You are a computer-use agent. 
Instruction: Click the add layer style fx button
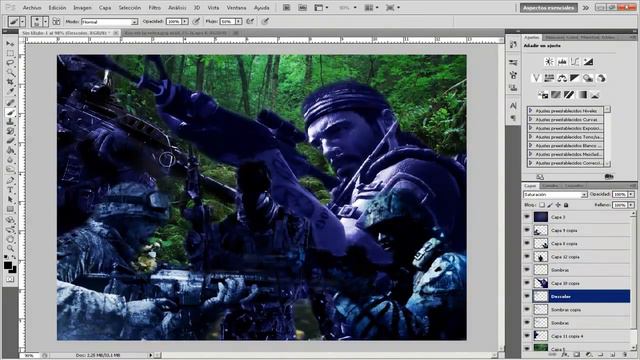564,355
